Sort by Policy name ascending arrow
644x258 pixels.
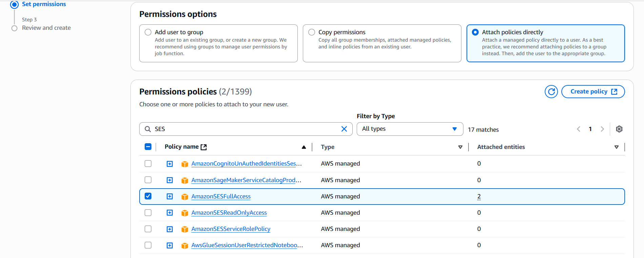point(304,147)
